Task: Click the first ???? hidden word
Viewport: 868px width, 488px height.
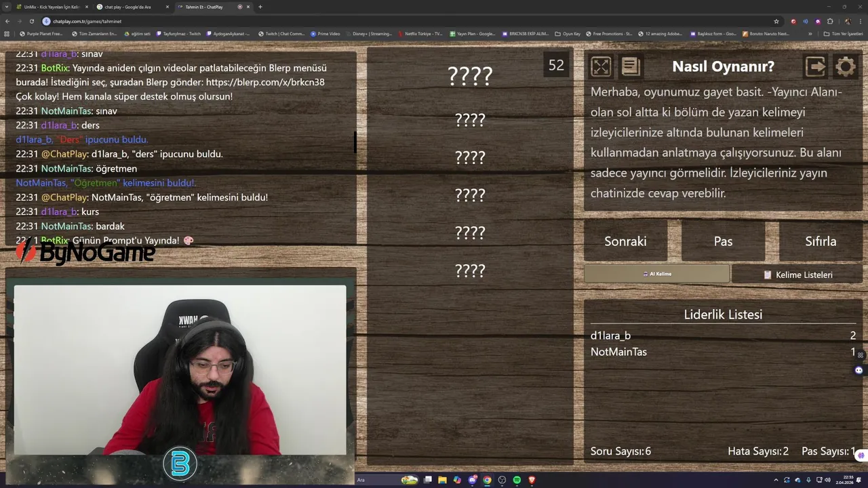Action: (470, 76)
